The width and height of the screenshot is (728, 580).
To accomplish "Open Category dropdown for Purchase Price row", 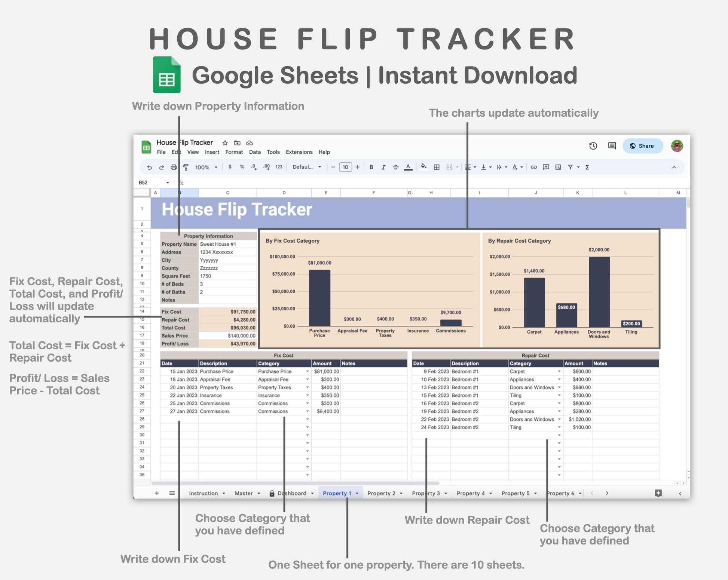I will click(x=308, y=372).
